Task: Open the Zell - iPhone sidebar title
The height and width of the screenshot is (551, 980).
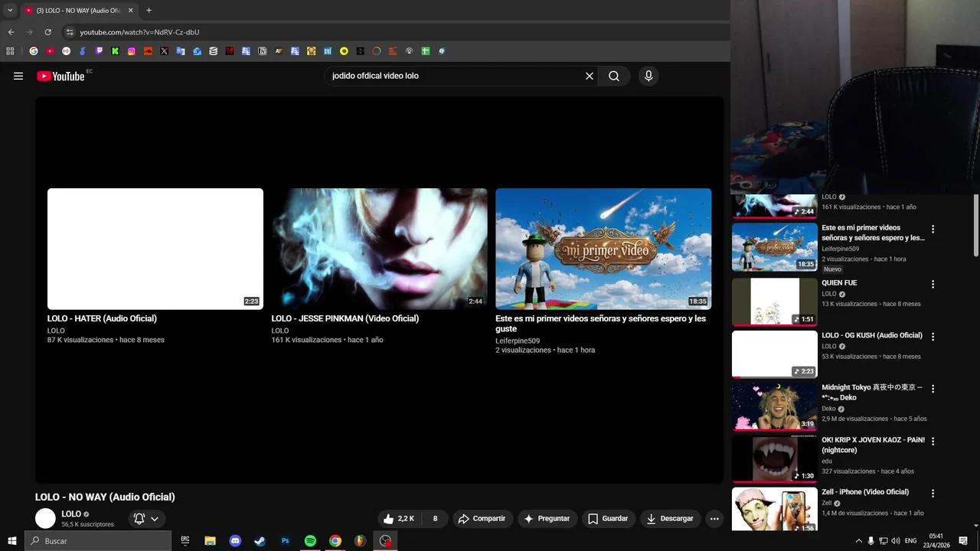Action: click(865, 492)
